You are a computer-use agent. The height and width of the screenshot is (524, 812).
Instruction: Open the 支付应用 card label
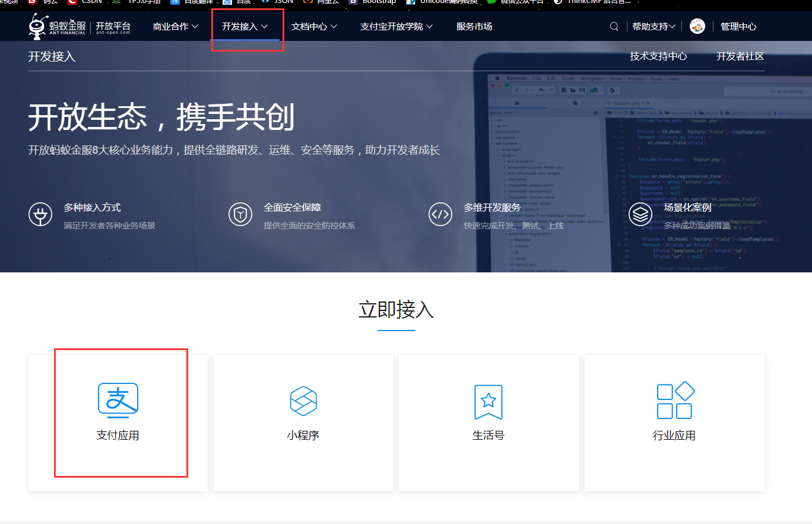tap(118, 436)
